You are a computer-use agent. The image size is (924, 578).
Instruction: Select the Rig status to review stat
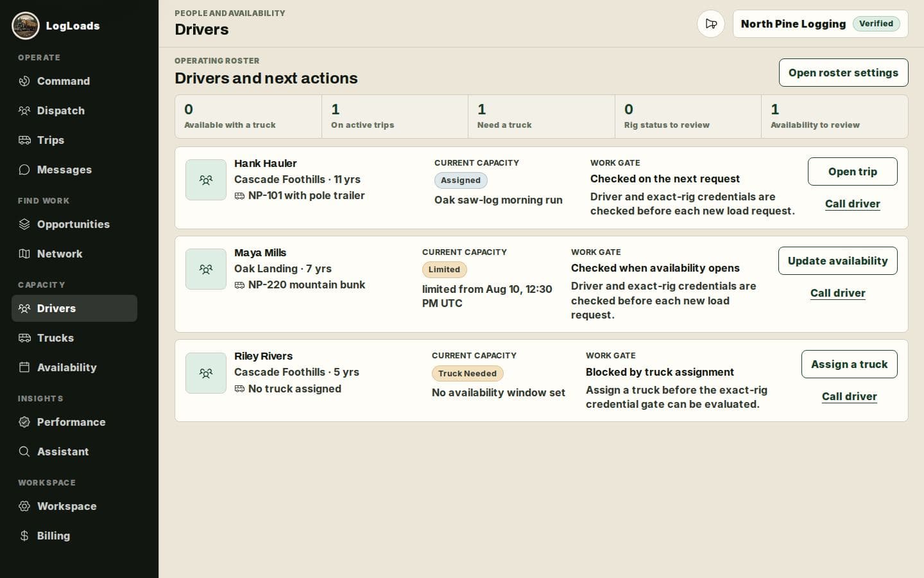(688, 116)
